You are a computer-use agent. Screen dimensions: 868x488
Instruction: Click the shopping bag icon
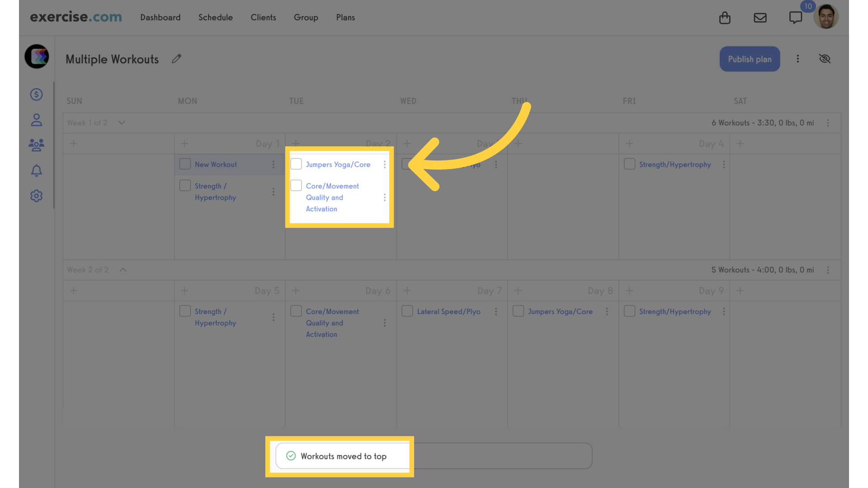click(x=725, y=17)
